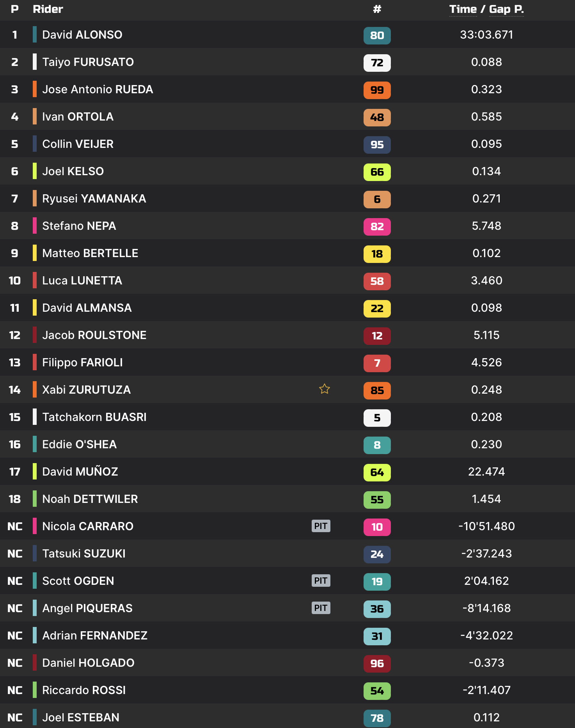Select rider Collin VEIJER
Image resolution: width=575 pixels, height=728 pixels.
78,144
